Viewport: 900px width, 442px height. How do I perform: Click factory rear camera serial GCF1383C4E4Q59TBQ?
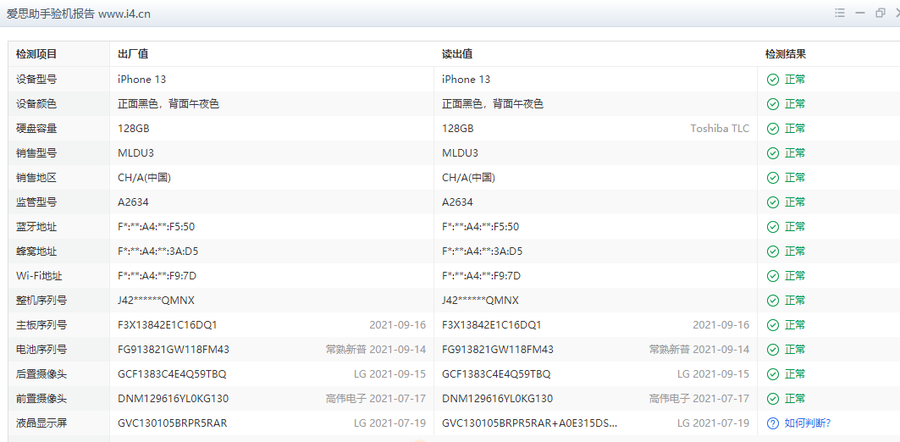pyautogui.click(x=172, y=374)
